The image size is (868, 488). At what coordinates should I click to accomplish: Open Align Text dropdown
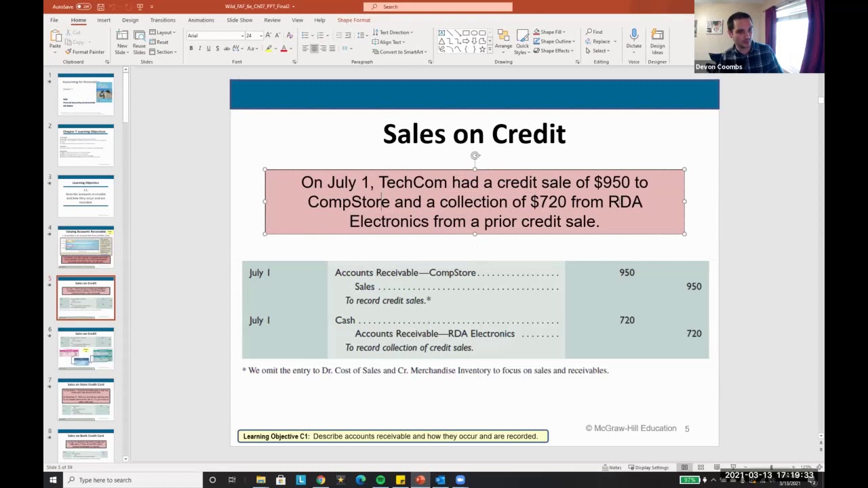389,42
